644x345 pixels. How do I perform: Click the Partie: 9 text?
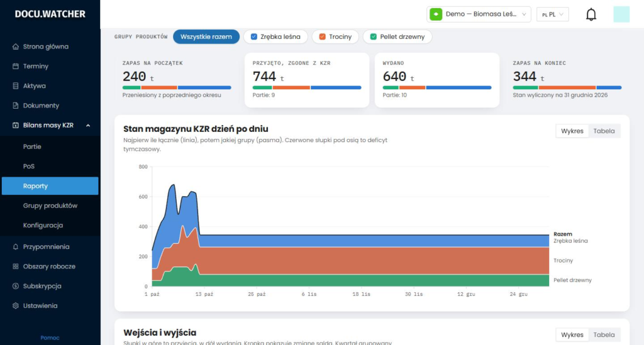264,95
